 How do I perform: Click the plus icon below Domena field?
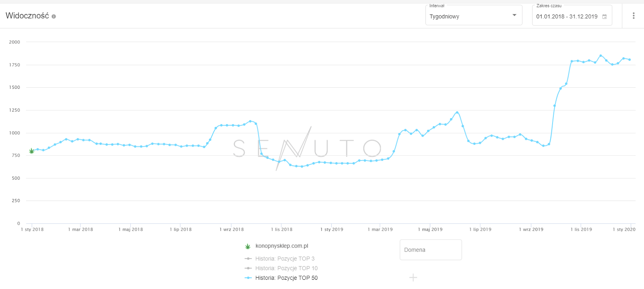(x=413, y=277)
